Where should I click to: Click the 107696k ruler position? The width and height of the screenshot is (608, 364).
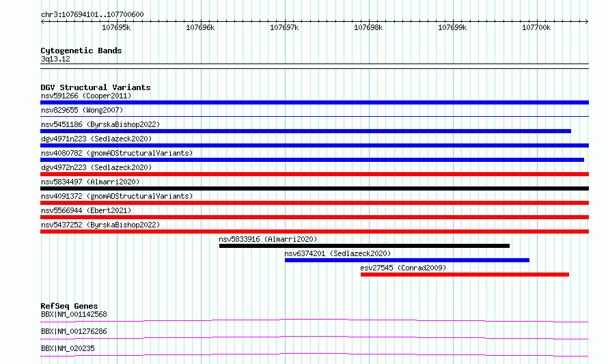200,27
